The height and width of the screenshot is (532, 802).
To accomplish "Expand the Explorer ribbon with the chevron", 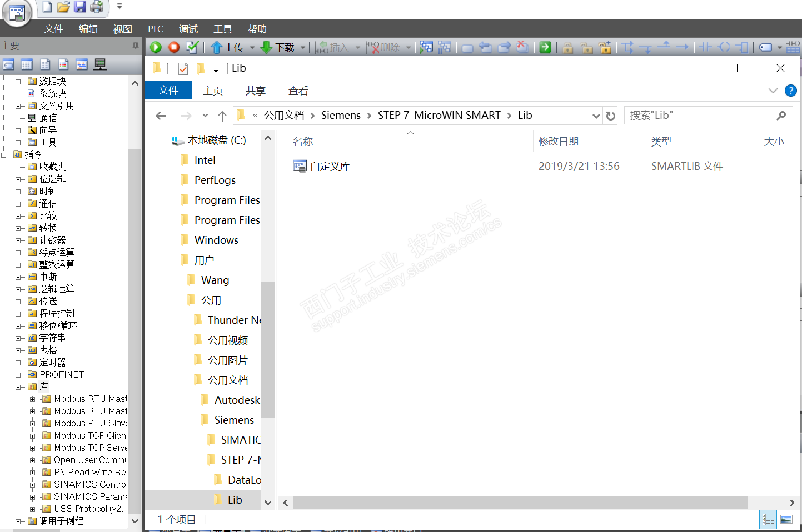I will 773,91.
